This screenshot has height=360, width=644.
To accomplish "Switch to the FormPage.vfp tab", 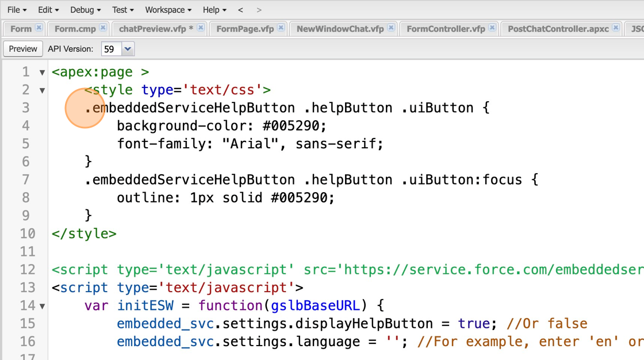I will (245, 29).
